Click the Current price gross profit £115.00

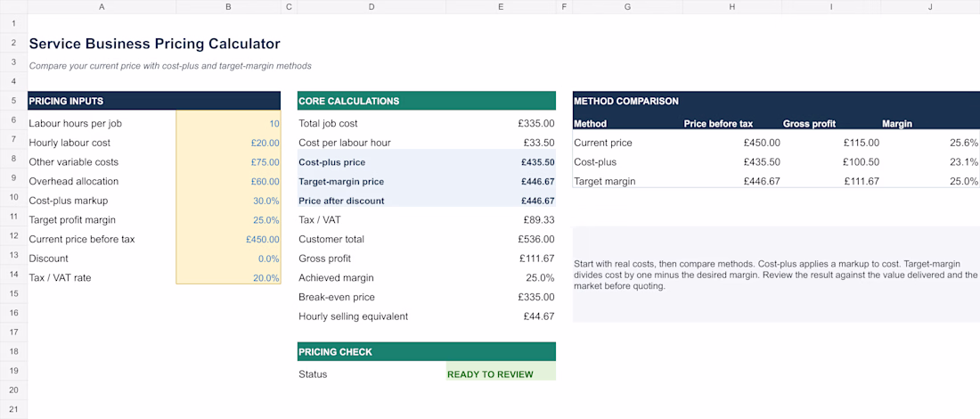point(862,143)
